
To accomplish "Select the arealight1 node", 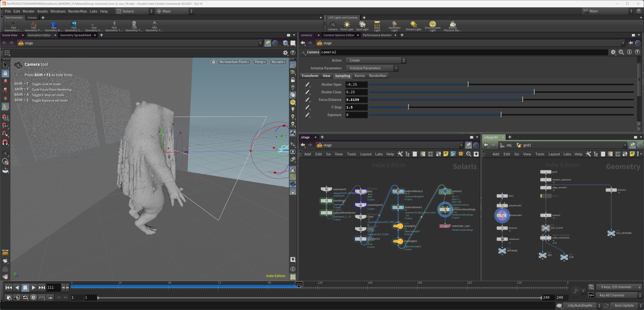I will pyautogui.click(x=398, y=226).
